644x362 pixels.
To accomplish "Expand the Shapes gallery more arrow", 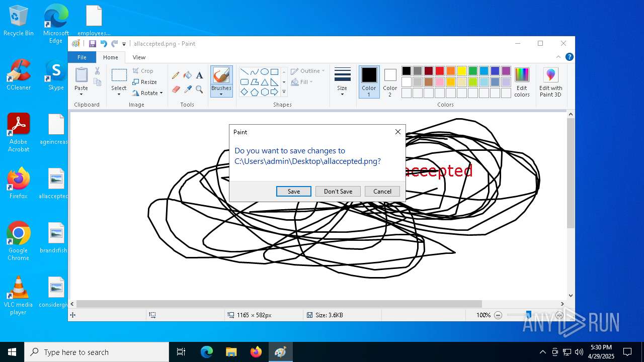I will [284, 92].
